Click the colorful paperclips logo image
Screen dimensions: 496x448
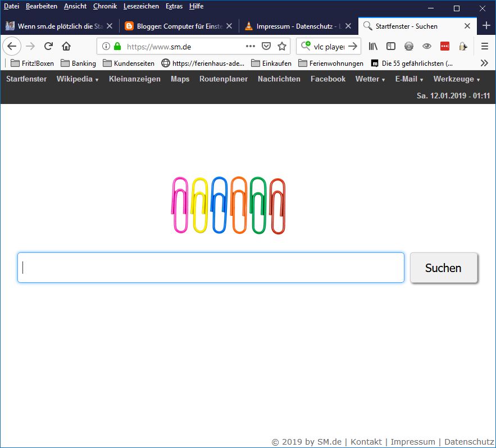point(228,205)
